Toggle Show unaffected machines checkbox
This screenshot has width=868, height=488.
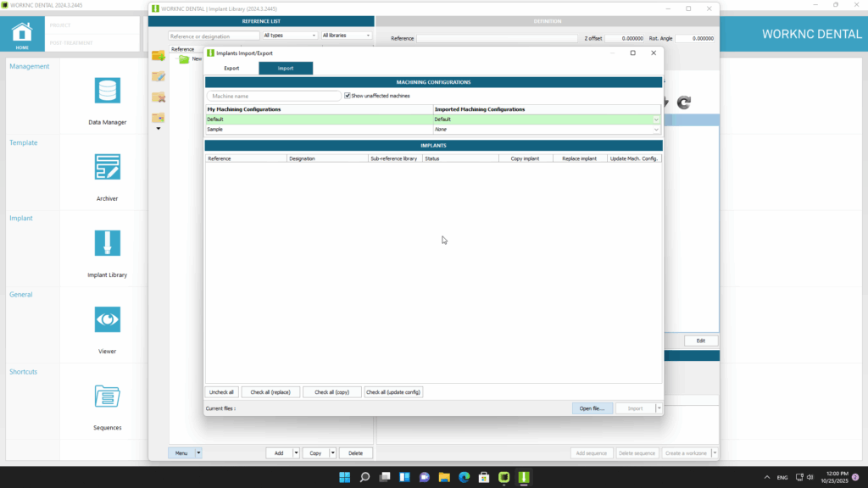348,96
